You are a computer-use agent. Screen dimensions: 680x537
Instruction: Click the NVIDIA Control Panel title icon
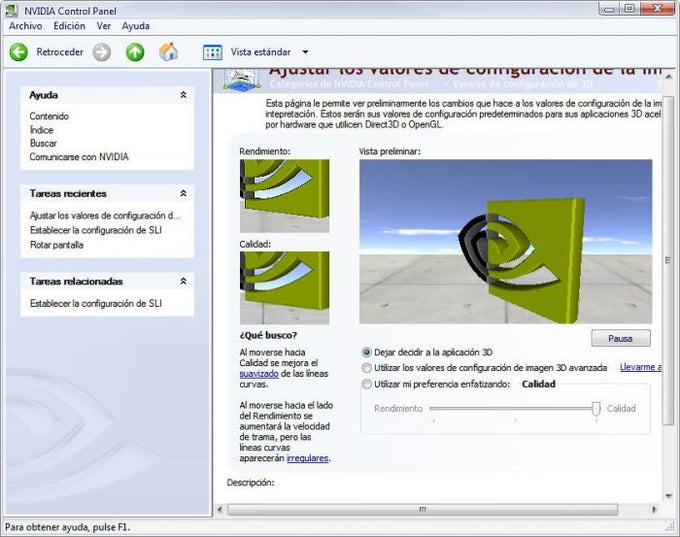pyautogui.click(x=12, y=10)
